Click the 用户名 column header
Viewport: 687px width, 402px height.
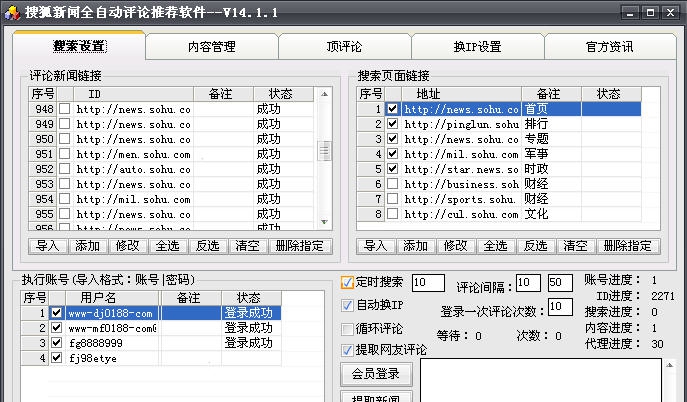point(112,298)
